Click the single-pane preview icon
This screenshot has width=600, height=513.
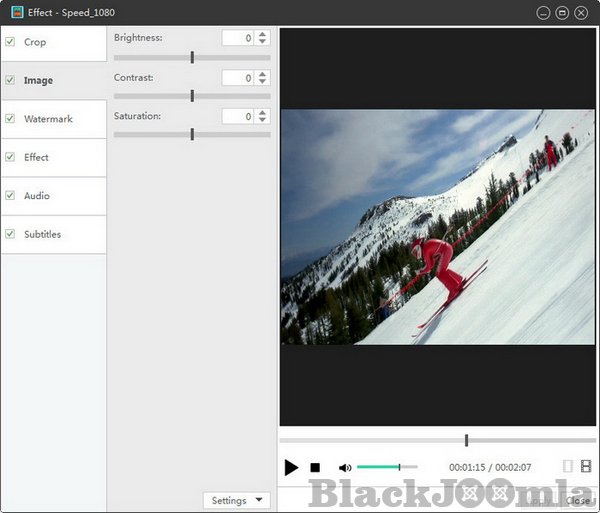[568, 466]
